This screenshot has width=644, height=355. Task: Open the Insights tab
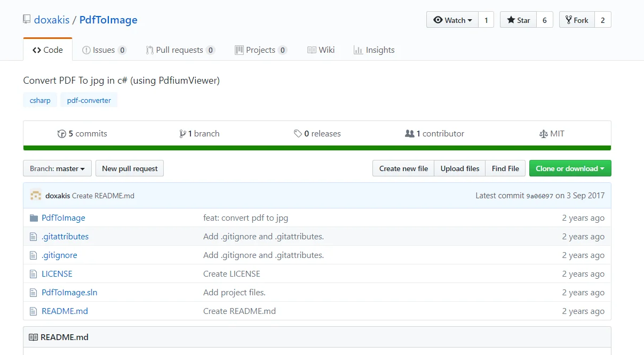(x=374, y=50)
